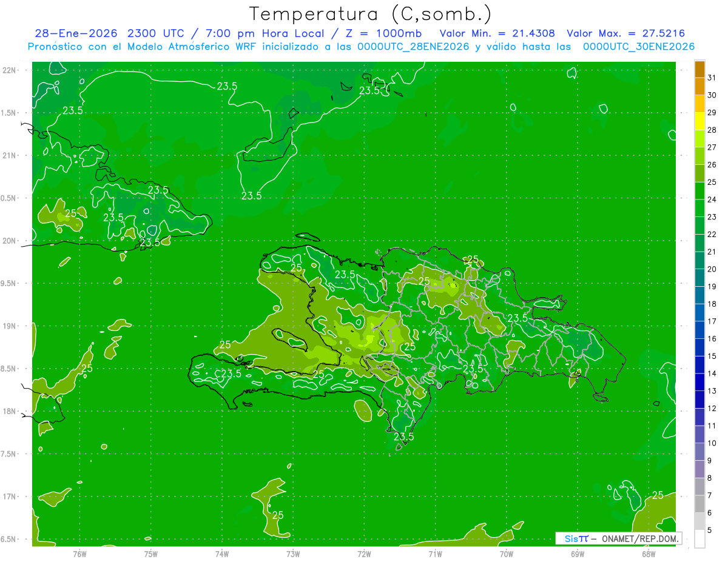Click legend value '16' on the colorbar
Screen dimensions: 728x562
click(712, 339)
